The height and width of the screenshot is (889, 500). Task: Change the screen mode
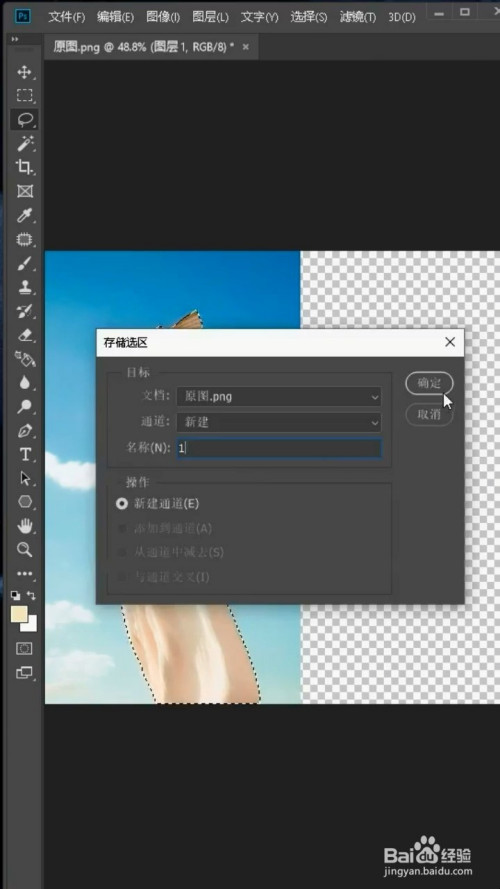[24, 673]
